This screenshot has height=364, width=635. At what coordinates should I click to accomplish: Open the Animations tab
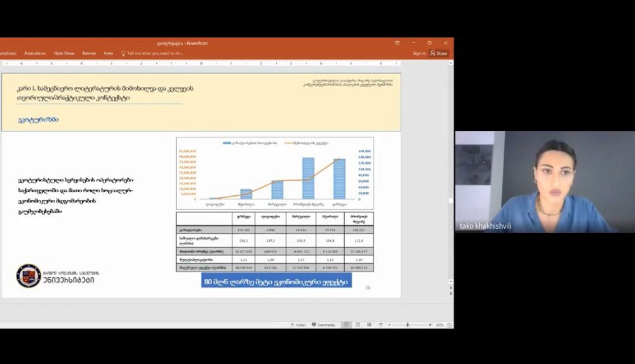(34, 53)
